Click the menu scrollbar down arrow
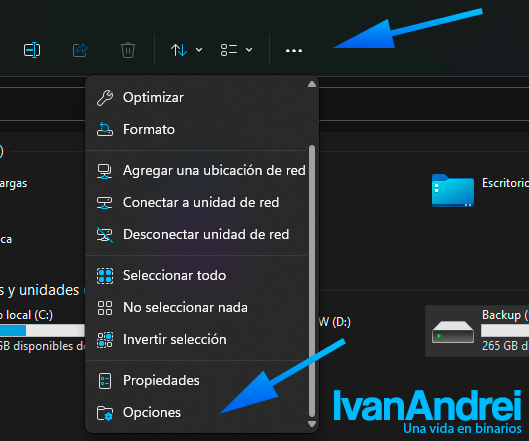 point(312,424)
